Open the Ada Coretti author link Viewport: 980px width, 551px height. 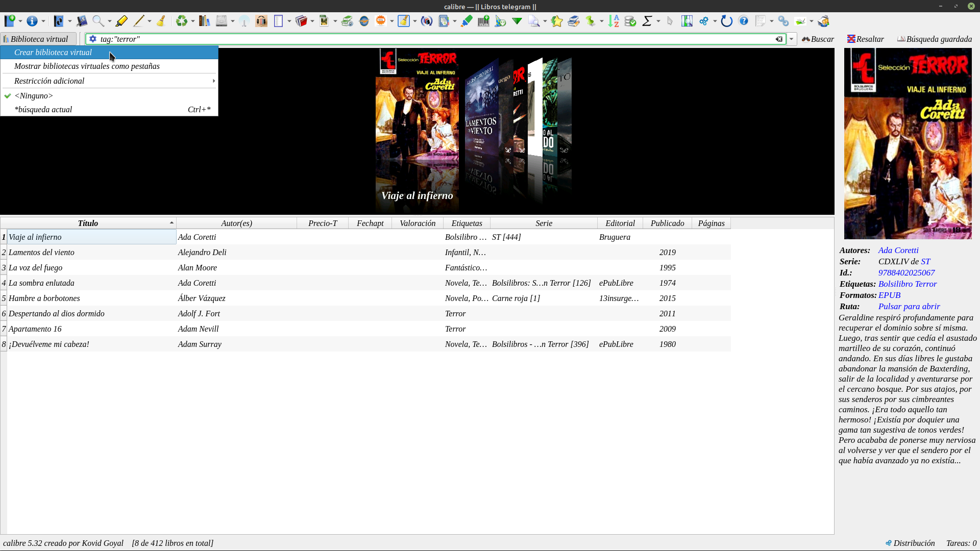point(898,251)
